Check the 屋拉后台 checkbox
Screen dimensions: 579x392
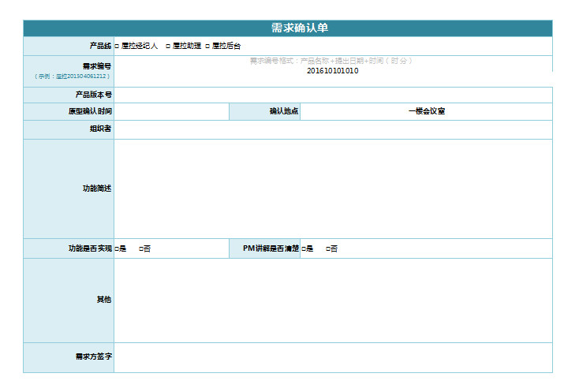coord(207,46)
